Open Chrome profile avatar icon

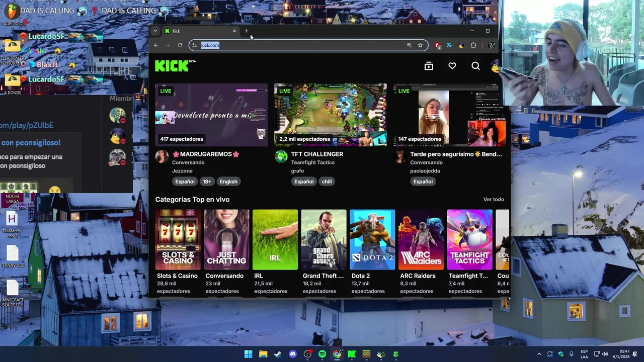(x=492, y=45)
